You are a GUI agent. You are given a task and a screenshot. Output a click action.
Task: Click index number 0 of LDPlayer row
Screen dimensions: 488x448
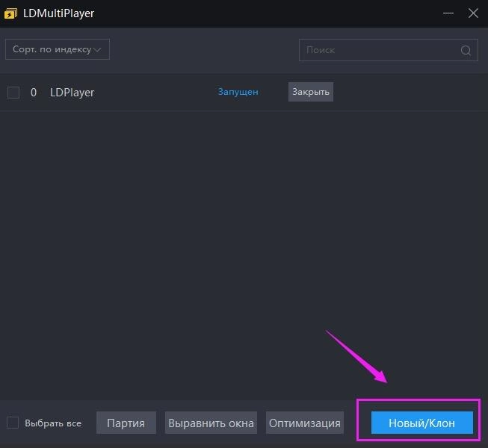[34, 93]
